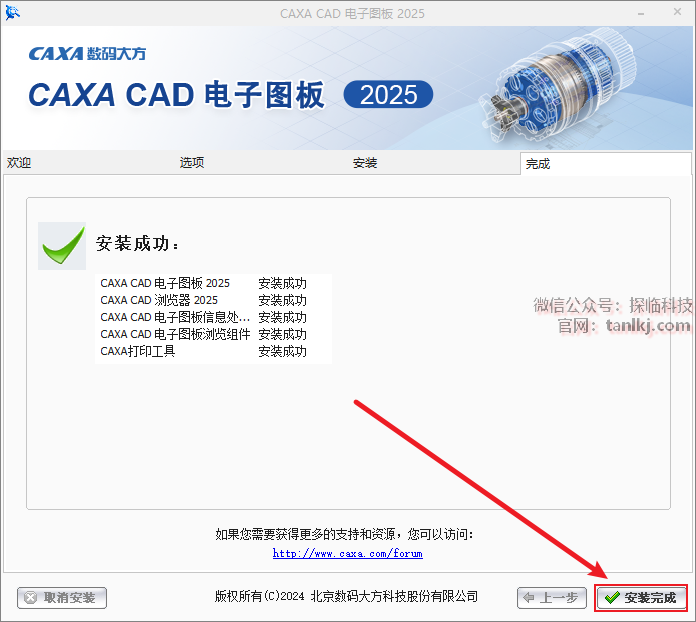This screenshot has height=622, width=696.
Task: Click the 2025 version badge
Action: 388,95
